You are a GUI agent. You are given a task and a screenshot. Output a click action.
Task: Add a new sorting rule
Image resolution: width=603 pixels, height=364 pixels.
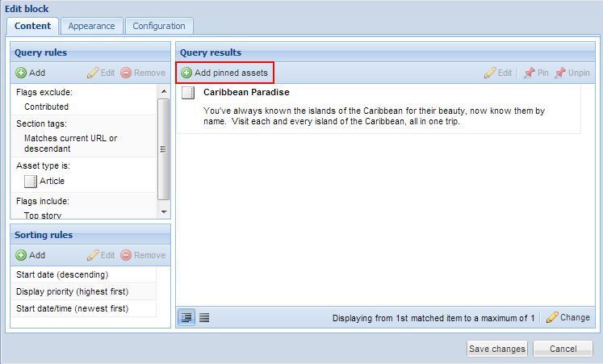pos(31,255)
